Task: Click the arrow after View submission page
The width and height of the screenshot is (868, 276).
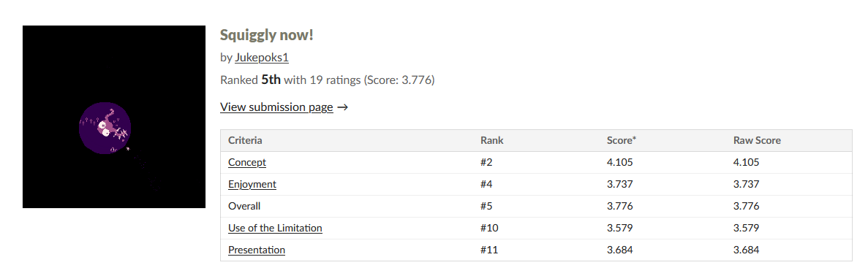Action: pos(342,107)
